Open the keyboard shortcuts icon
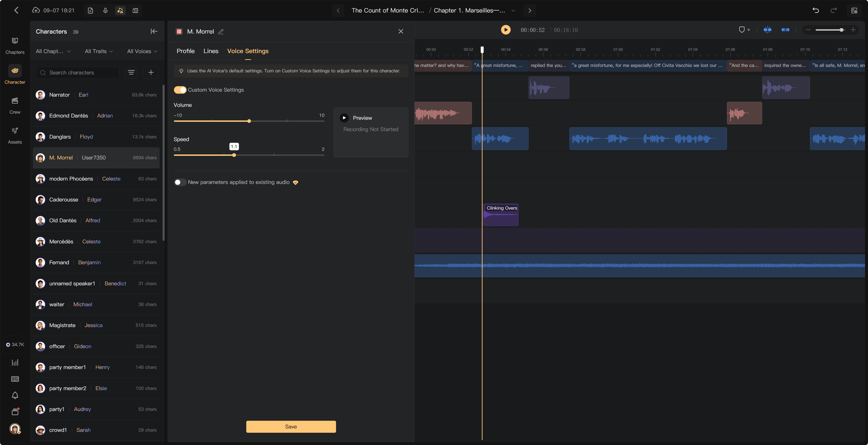The height and width of the screenshot is (445, 868). [15, 379]
